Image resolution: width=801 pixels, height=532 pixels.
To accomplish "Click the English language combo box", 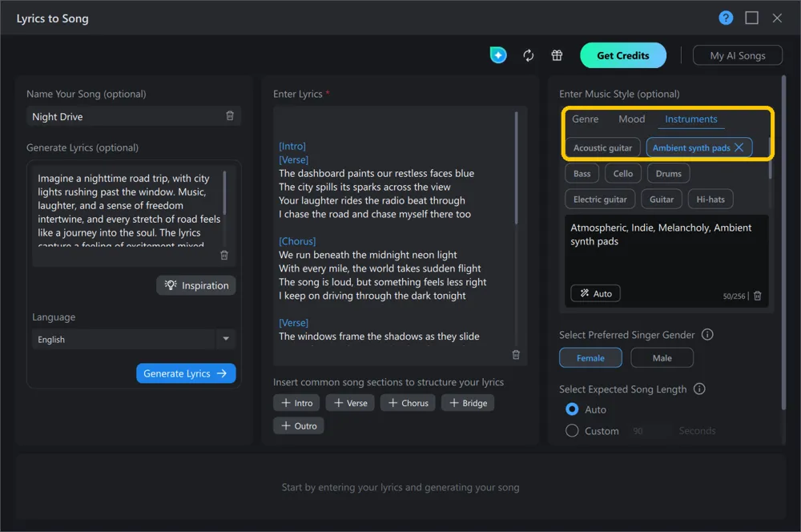I will click(x=133, y=340).
